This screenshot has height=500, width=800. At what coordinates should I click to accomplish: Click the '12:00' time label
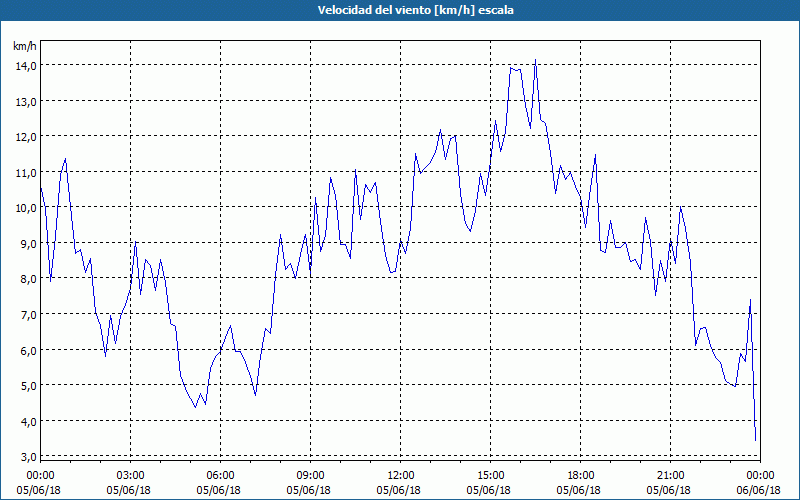pyautogui.click(x=401, y=476)
